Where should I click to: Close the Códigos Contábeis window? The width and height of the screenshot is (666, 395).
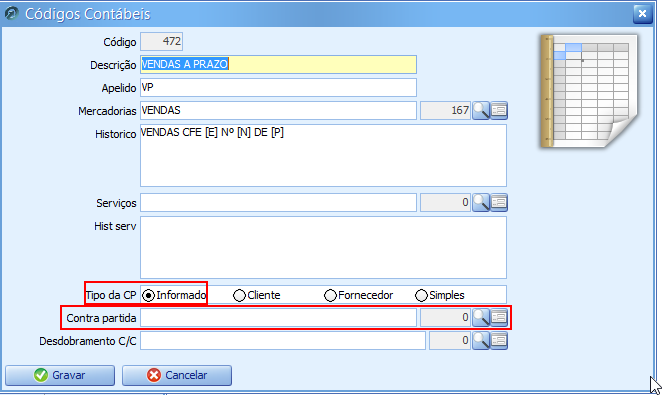(x=642, y=14)
